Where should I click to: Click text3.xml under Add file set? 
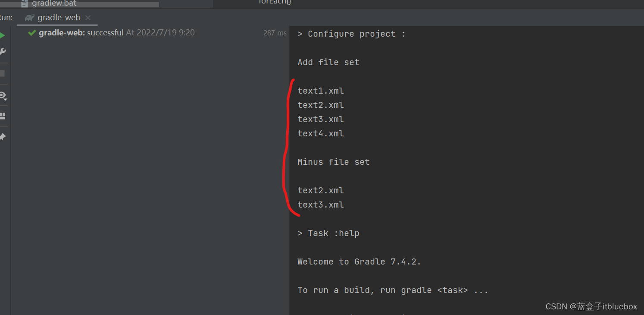(321, 119)
